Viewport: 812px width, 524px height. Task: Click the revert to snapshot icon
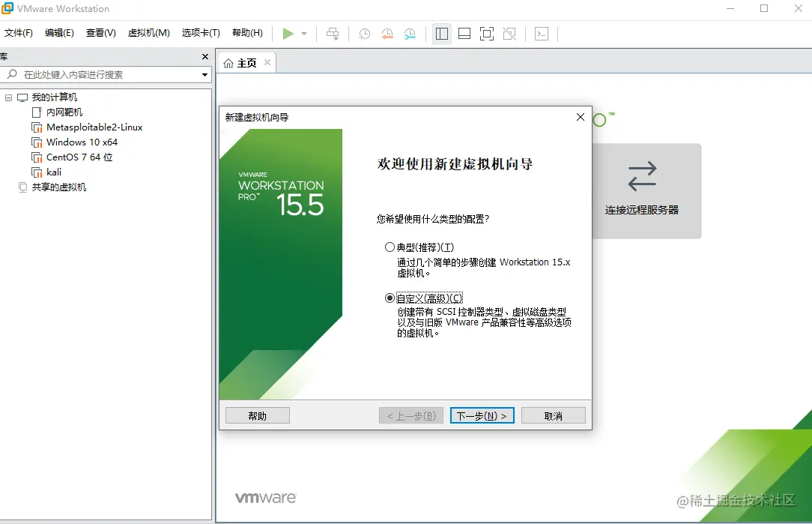click(387, 34)
